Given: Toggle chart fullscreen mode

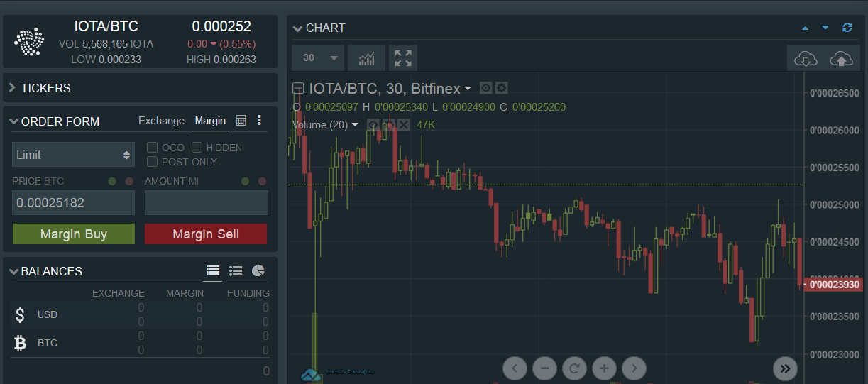Looking at the screenshot, I should click(x=403, y=58).
